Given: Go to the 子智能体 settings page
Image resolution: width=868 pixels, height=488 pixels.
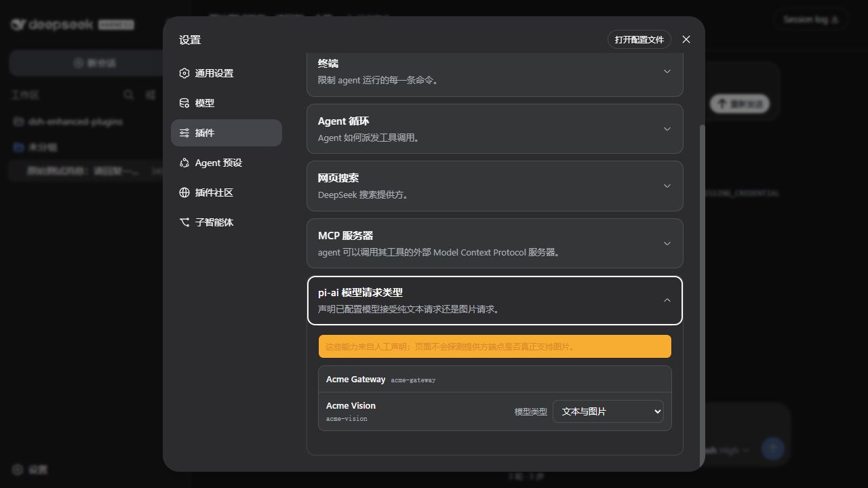Looking at the screenshot, I should click(x=226, y=222).
